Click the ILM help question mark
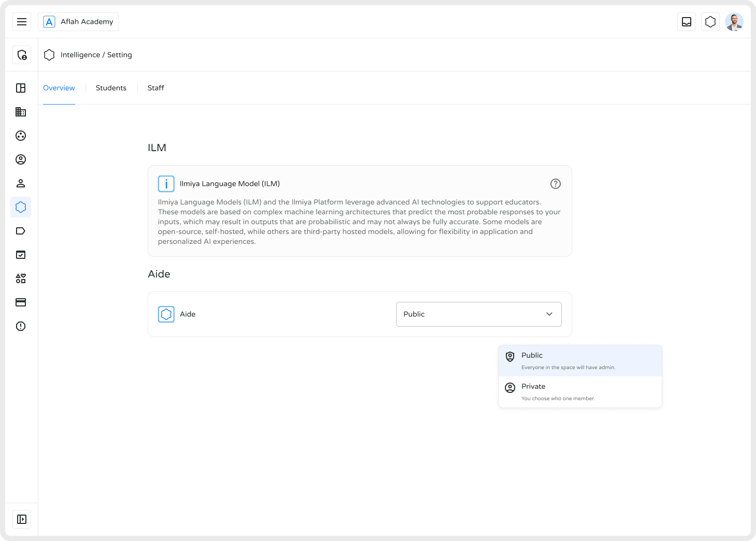 click(555, 184)
